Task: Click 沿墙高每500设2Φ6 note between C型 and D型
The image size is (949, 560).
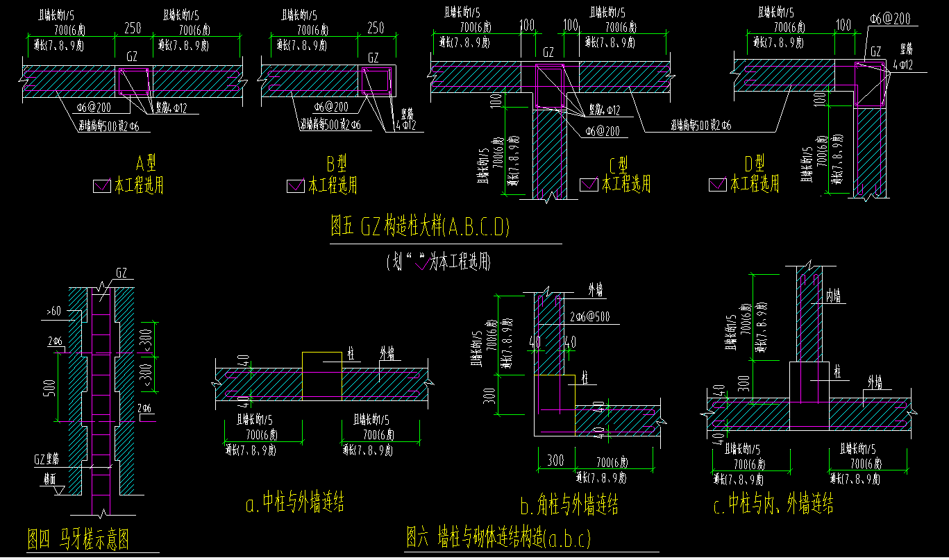Action: point(700,126)
